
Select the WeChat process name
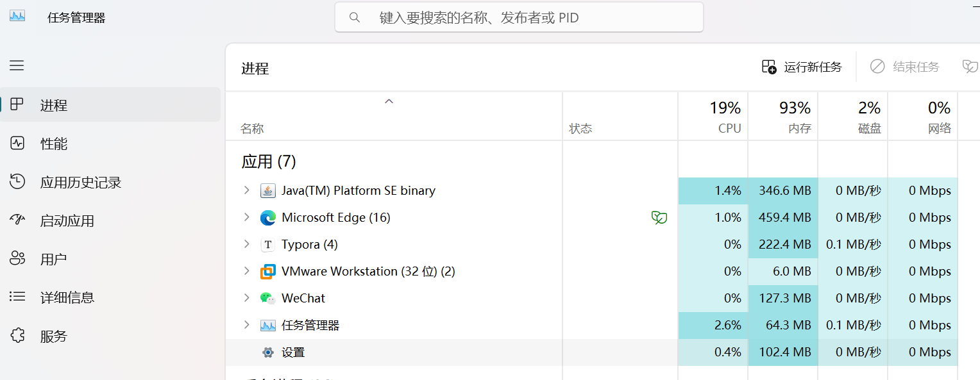pos(303,298)
